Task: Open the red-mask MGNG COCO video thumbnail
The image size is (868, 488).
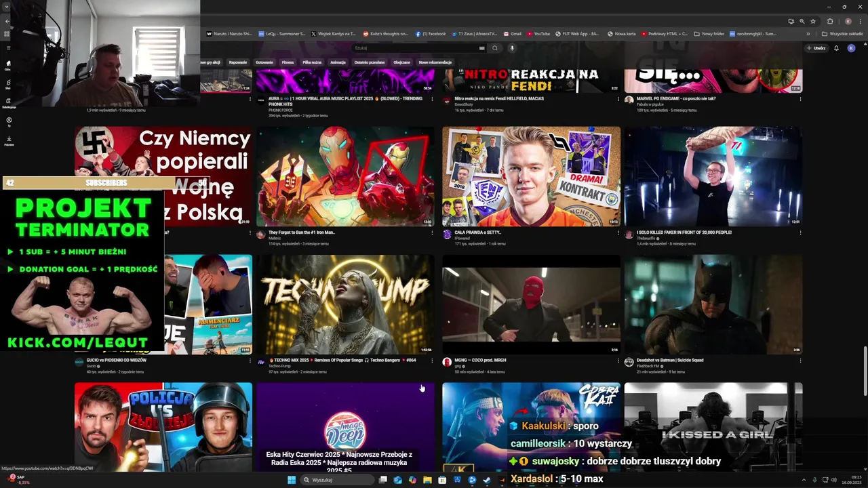Action: coord(531,304)
